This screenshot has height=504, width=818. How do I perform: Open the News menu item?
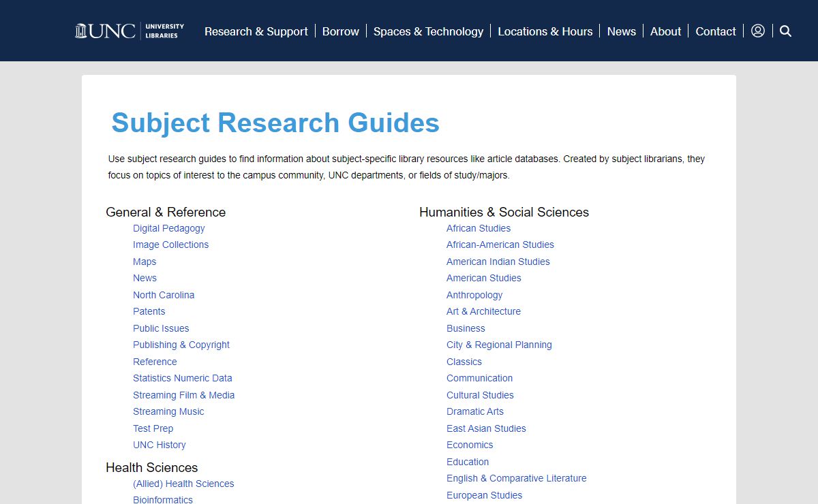[622, 31]
